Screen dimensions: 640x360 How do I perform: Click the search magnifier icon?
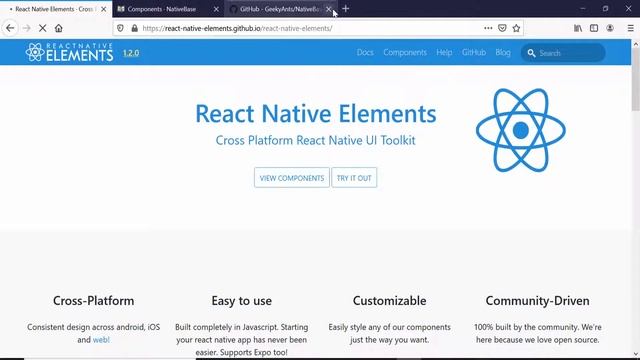click(531, 53)
